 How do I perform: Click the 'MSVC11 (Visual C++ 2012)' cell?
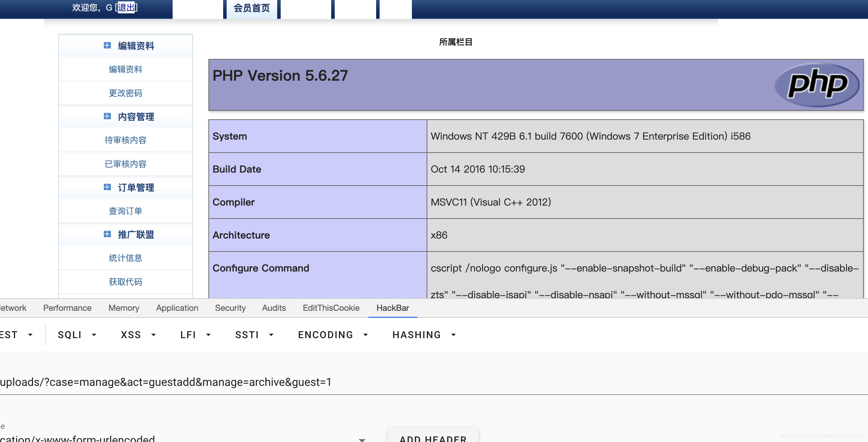point(645,202)
